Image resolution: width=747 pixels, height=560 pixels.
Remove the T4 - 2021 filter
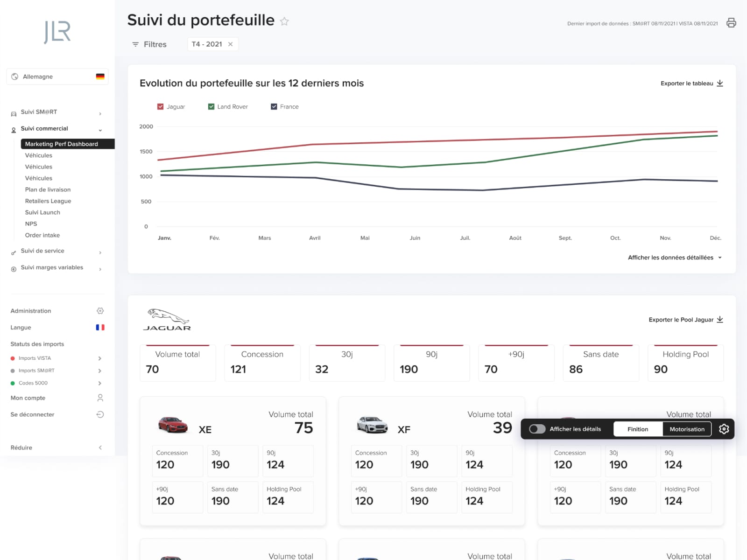[x=230, y=44]
